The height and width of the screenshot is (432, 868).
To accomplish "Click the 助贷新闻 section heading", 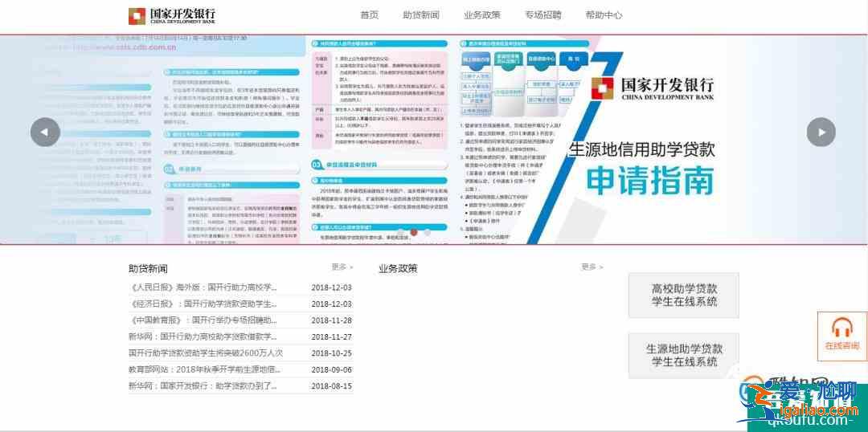I will click(148, 269).
